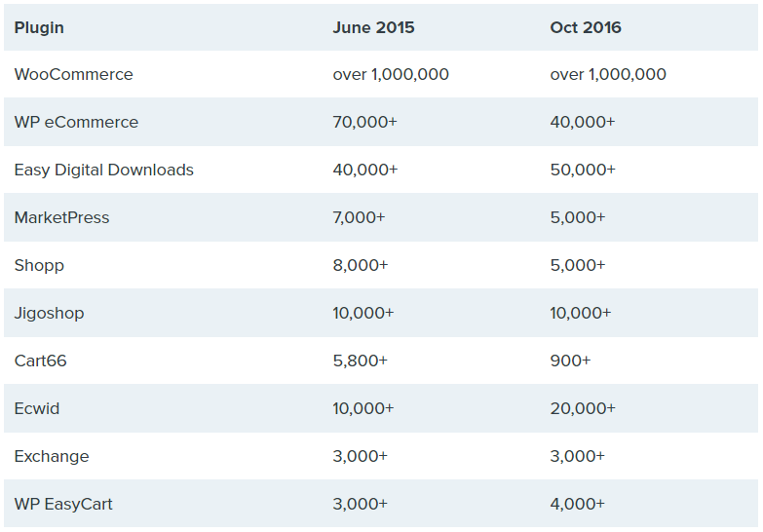Click the MarketPress row label
This screenshot has height=532, width=763.
tap(61, 217)
